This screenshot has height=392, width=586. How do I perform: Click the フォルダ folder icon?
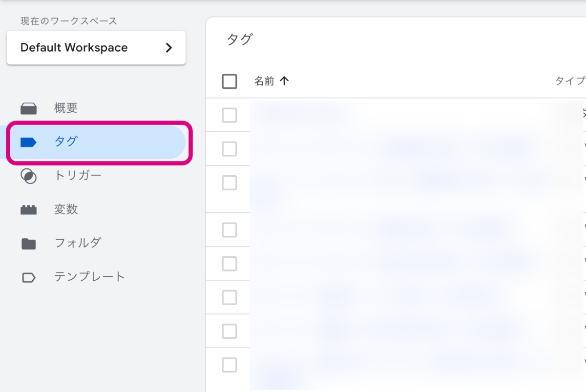coord(29,244)
